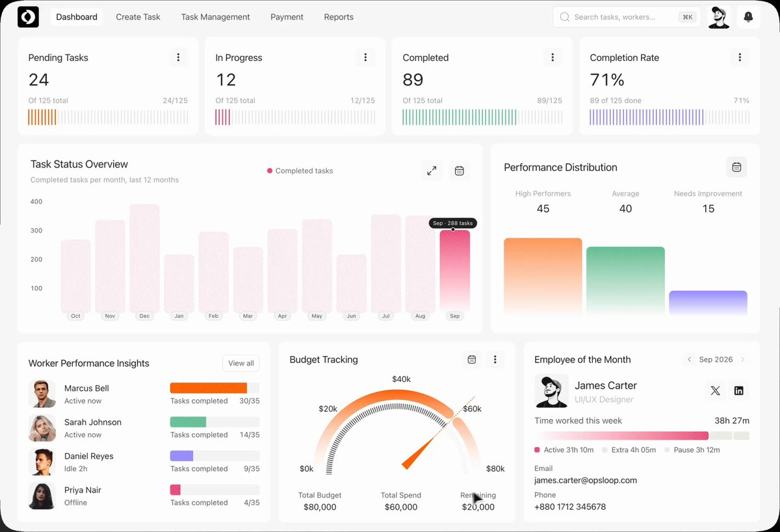This screenshot has height=532, width=780.
Task: Open the Reports tab
Action: 339,17
